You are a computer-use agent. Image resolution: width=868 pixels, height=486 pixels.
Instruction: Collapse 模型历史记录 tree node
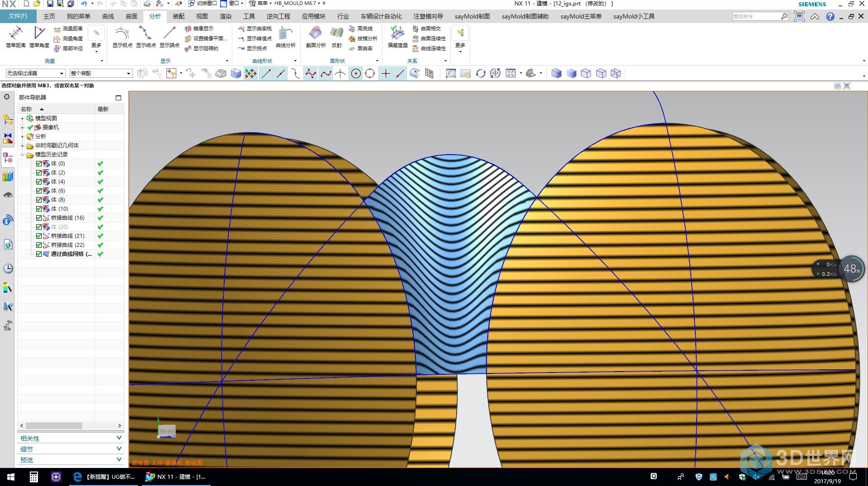coord(22,155)
